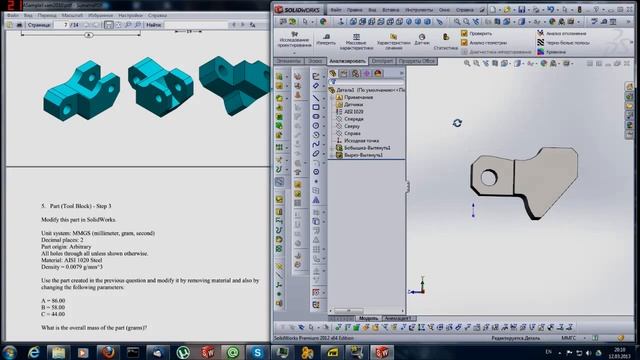This screenshot has height=360, width=640.
Task: Click Анализ геометрии button
Action: pos(484,42)
